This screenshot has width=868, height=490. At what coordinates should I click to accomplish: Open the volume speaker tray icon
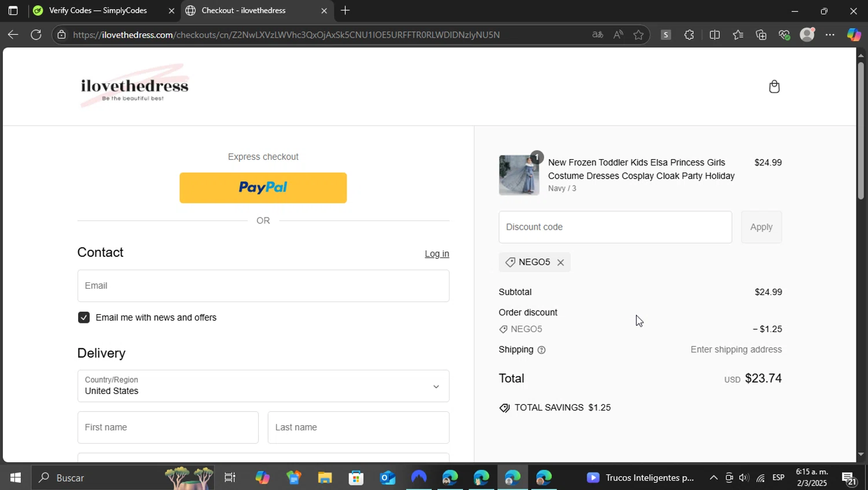(x=744, y=478)
